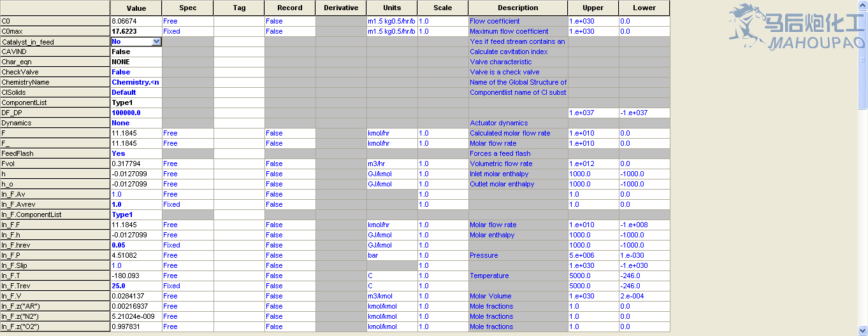Click the vertical scrollbar thumb
The width and height of the screenshot is (868, 336).
tap(863, 57)
